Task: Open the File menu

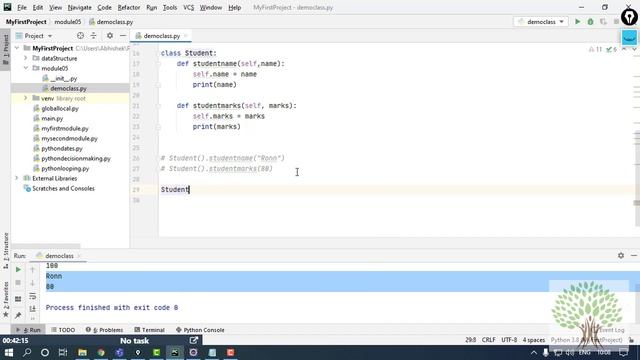Action: pos(22,7)
